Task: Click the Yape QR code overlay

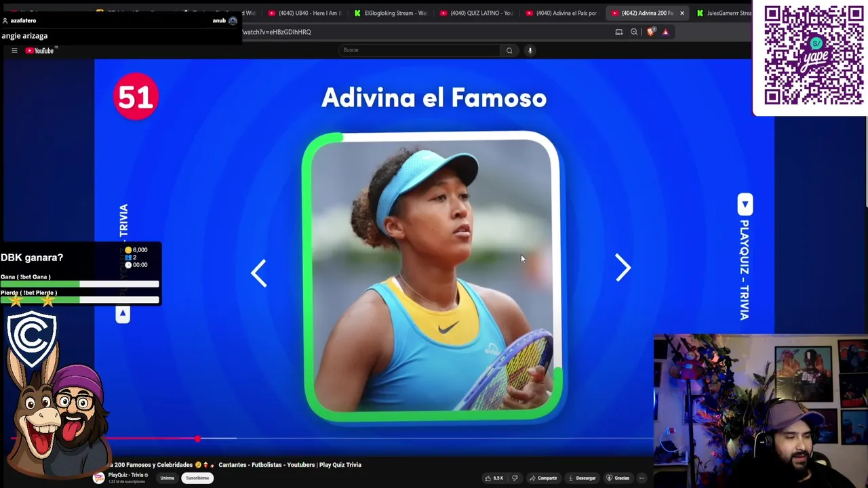Action: (x=814, y=56)
